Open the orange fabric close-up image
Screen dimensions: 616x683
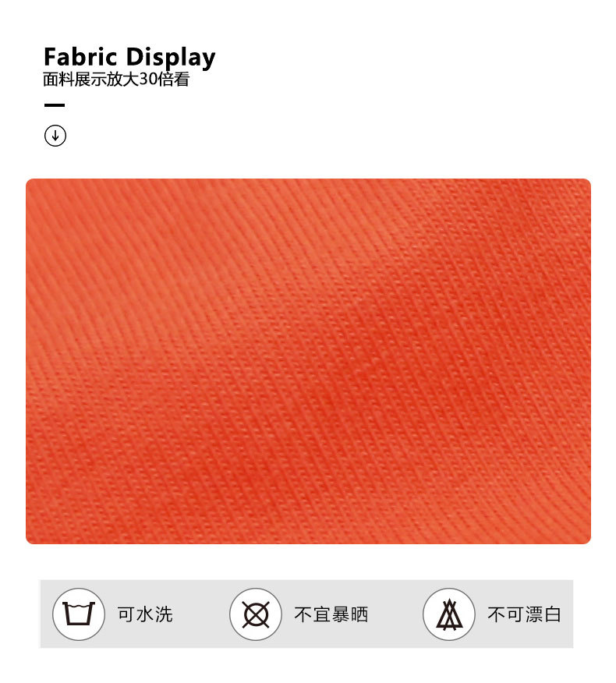(x=309, y=361)
